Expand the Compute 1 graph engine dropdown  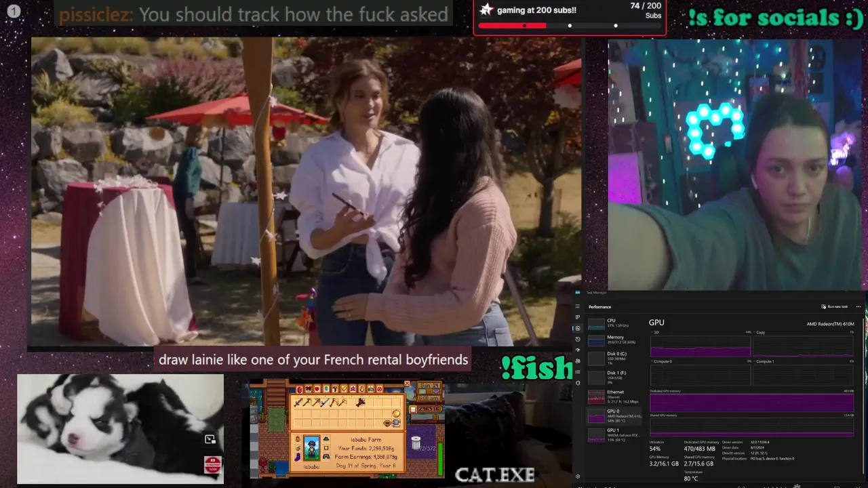[764, 361]
